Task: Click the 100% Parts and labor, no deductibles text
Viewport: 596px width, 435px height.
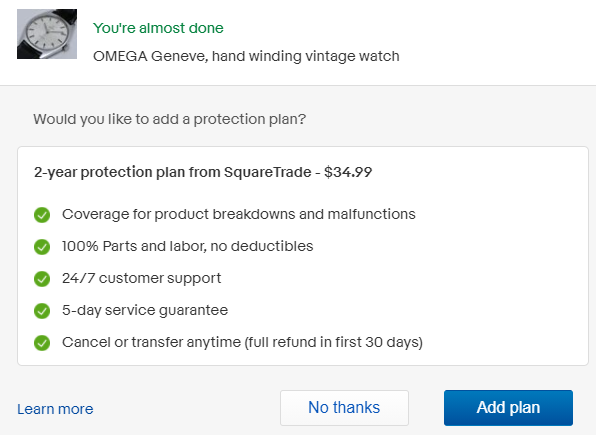Action: 188,246
